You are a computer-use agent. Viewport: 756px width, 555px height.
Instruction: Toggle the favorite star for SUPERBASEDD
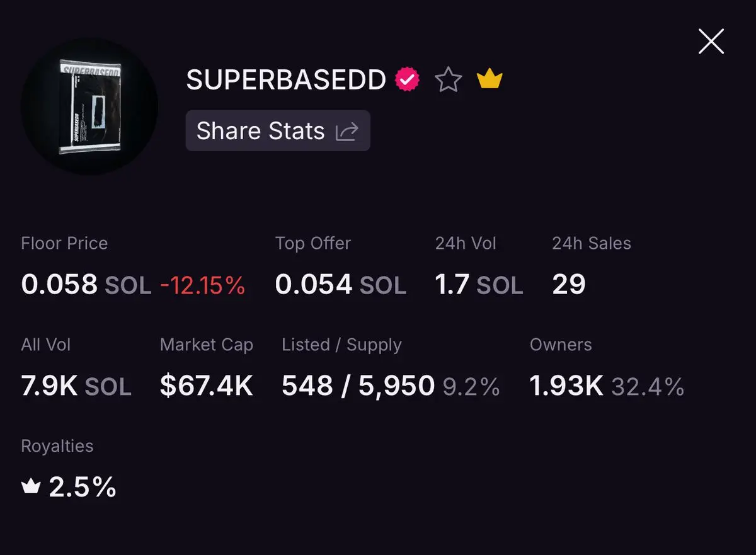pyautogui.click(x=449, y=80)
